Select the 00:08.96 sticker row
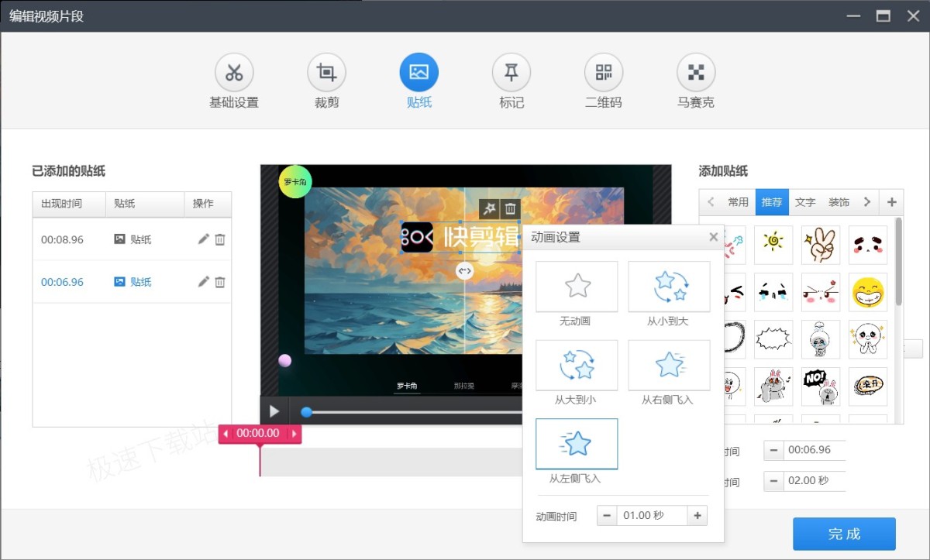930x560 pixels. tap(132, 239)
